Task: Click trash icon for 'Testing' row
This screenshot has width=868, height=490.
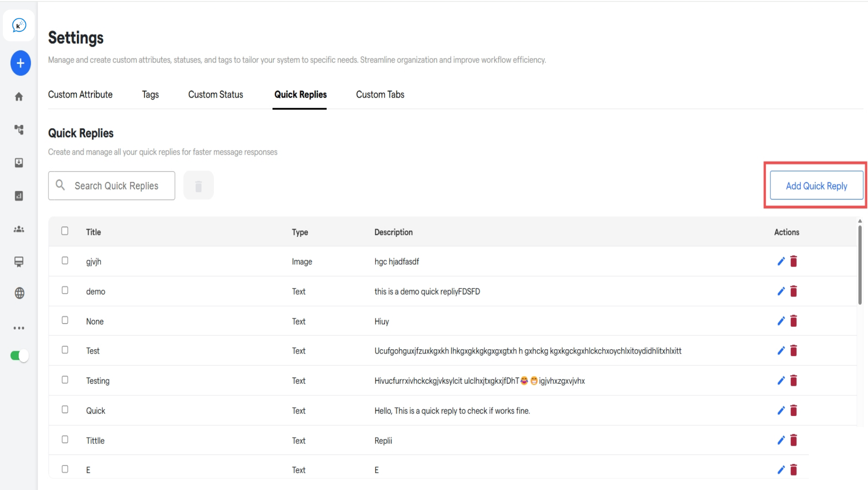Action: (x=794, y=381)
